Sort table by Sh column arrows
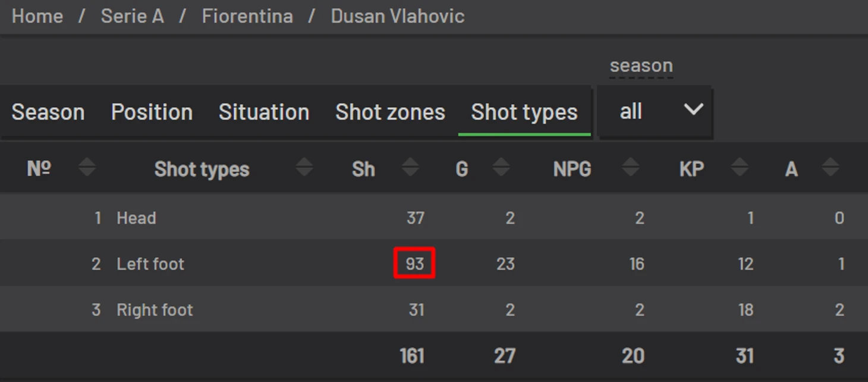The image size is (868, 382). [410, 168]
